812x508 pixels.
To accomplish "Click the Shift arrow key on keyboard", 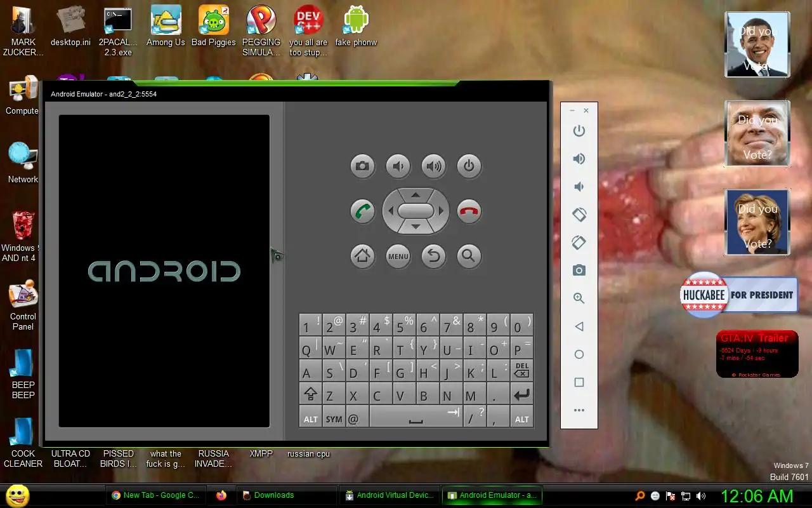I will click(x=310, y=394).
